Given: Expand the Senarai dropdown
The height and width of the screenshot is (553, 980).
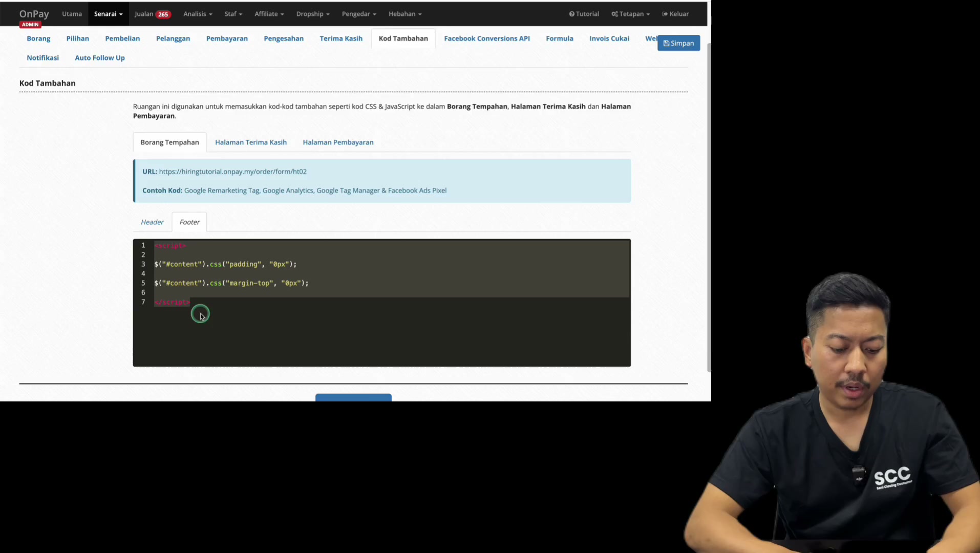Looking at the screenshot, I should pyautogui.click(x=108, y=14).
